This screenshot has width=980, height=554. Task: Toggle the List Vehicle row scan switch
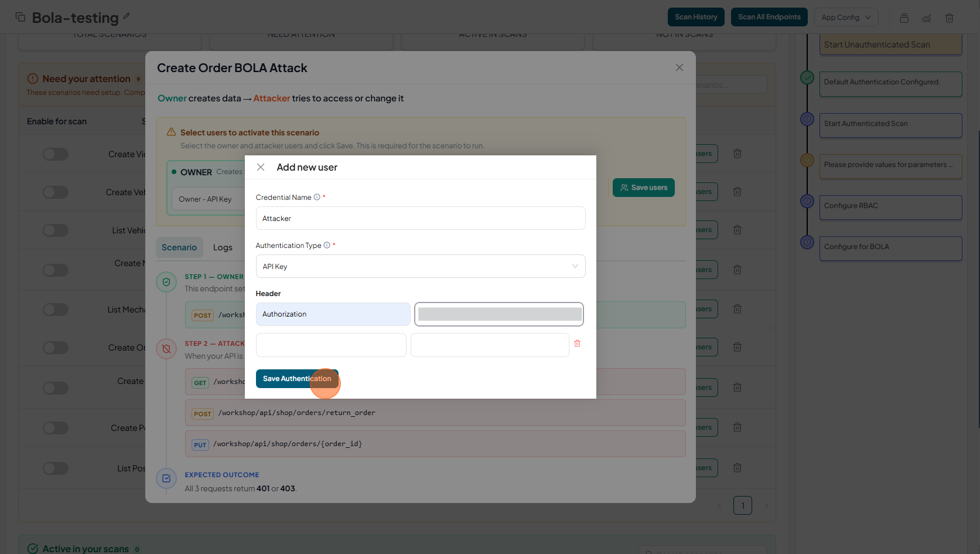point(56,230)
